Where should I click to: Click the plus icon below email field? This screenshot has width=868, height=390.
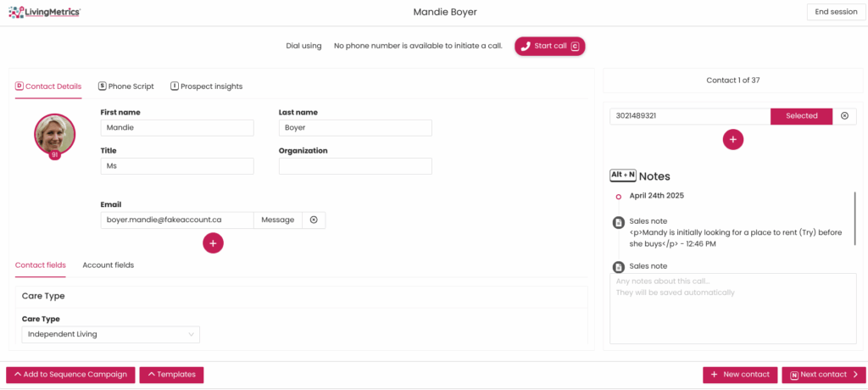pyautogui.click(x=214, y=242)
